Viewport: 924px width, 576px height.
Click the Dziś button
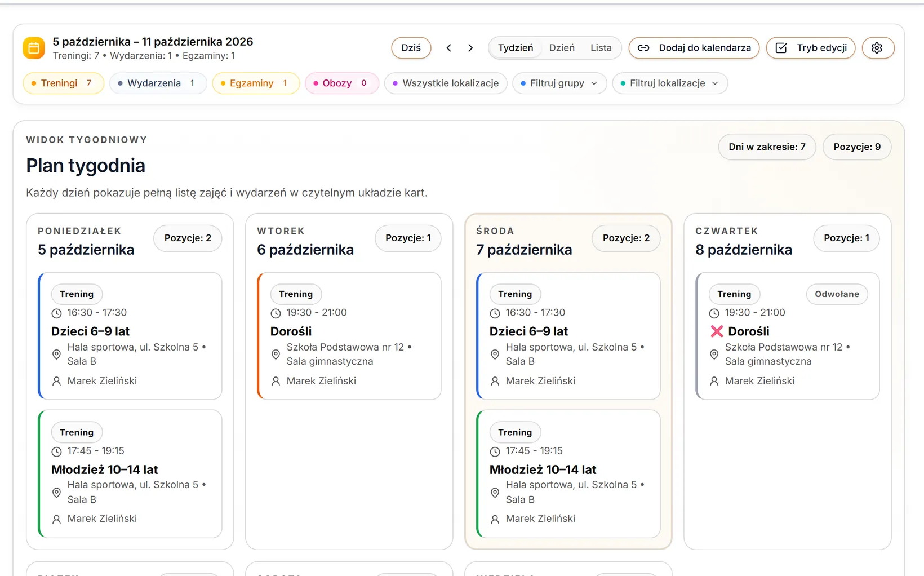411,48
